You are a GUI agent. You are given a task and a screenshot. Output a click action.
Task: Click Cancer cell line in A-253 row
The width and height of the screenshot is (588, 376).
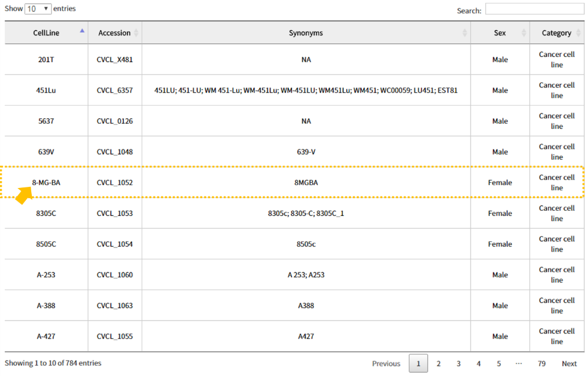556,275
